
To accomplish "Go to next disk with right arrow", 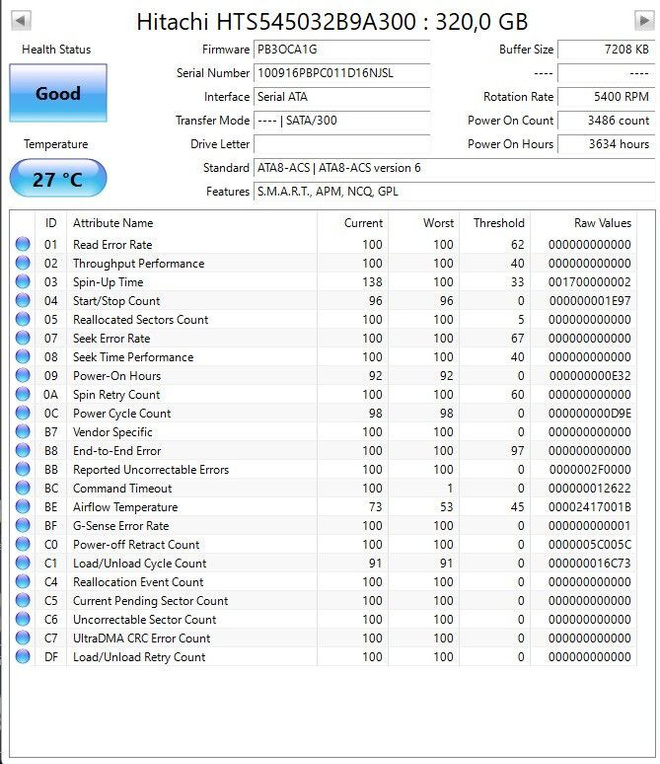I will coord(644,20).
